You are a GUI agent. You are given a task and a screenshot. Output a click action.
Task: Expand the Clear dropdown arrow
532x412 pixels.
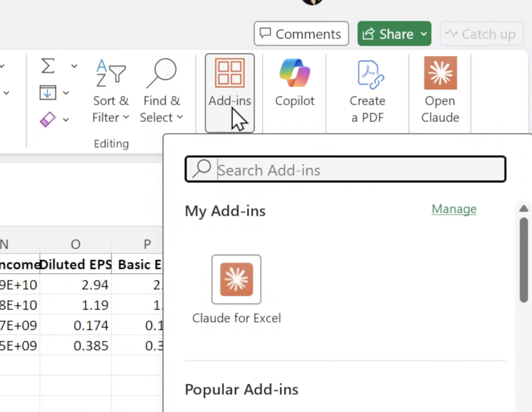(x=66, y=120)
